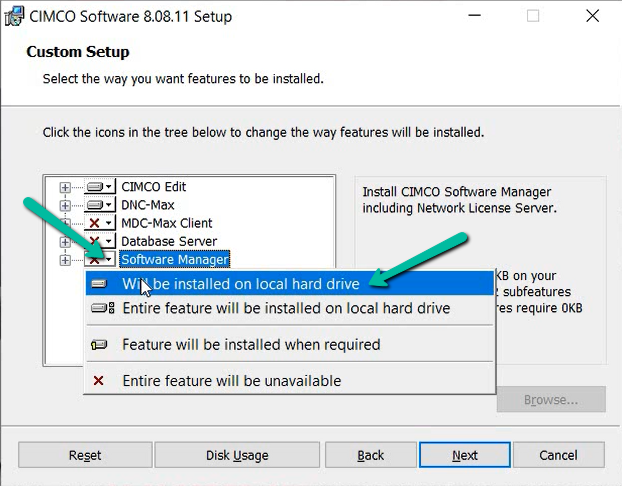The height and width of the screenshot is (486, 622).
Task: Open CIMCO Edit install-state dropdown
Action: point(100,186)
